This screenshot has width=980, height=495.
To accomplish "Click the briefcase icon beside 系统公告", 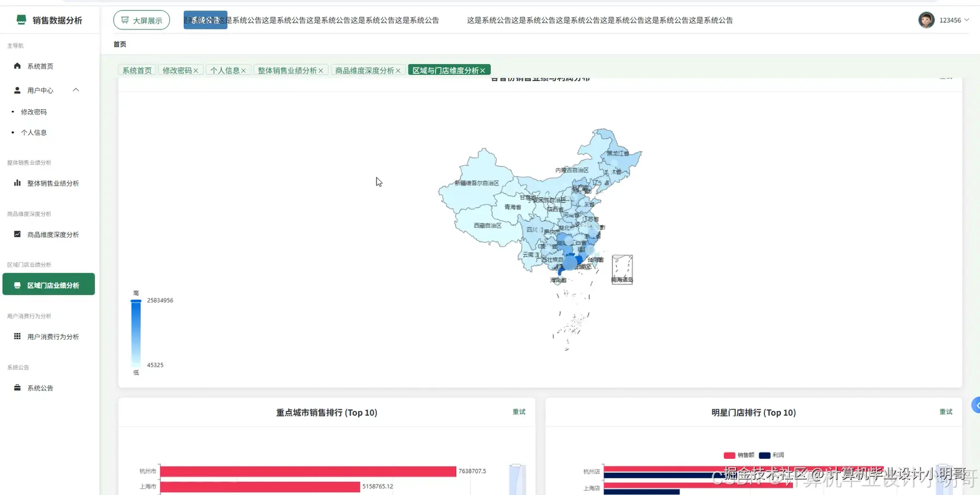I will coord(17,388).
